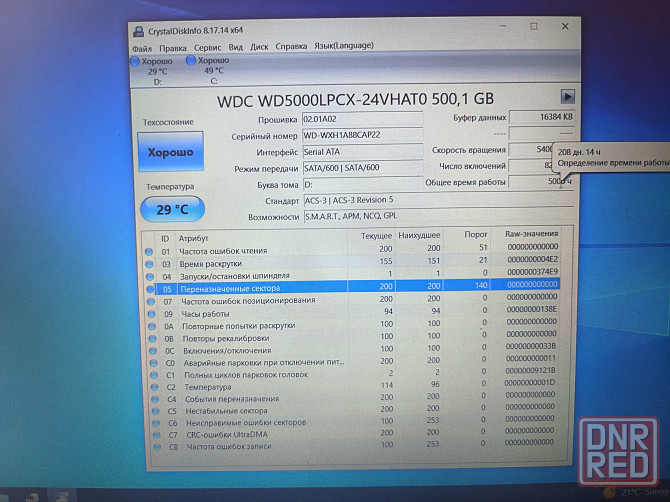Select row Повторные попытки раскрутки
Image resolution: width=670 pixels, height=502 pixels.
[x=353, y=324]
